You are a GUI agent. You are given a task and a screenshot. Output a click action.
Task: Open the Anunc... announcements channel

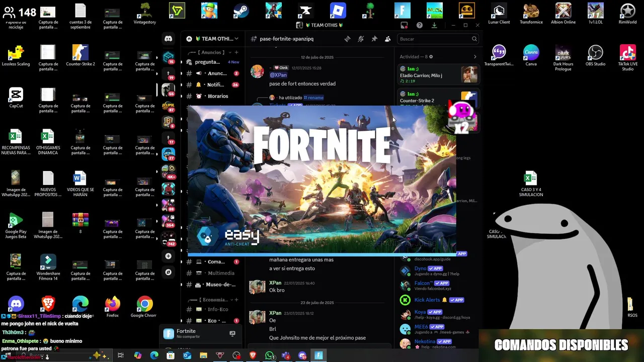pyautogui.click(x=213, y=73)
